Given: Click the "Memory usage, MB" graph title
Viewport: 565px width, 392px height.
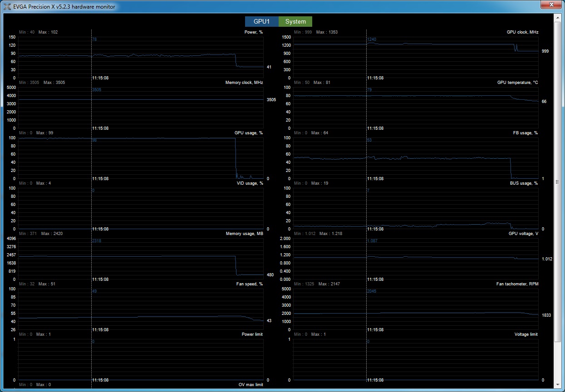Looking at the screenshot, I should (244, 234).
